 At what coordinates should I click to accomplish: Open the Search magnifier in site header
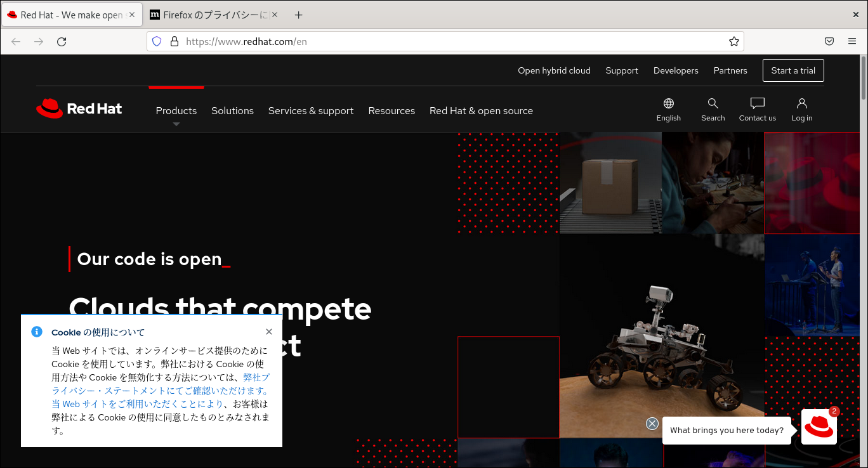713,110
